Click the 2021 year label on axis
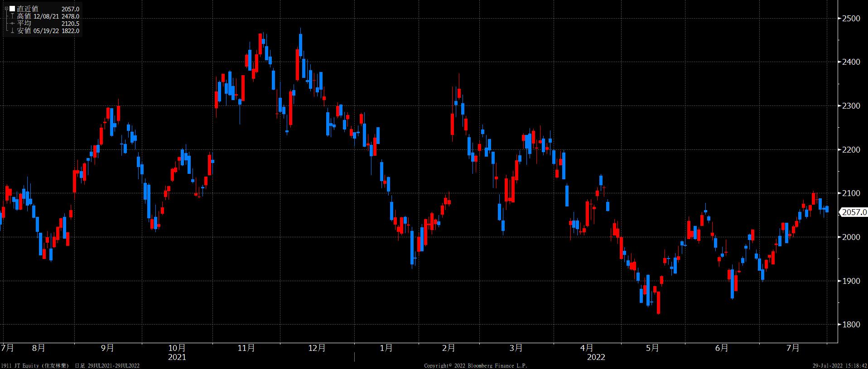This screenshot has height=369, width=868. click(x=177, y=357)
